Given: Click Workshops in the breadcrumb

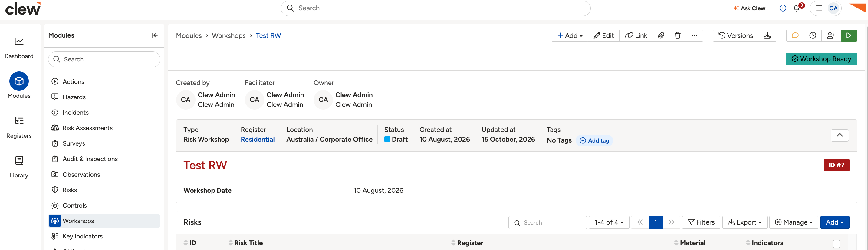Looking at the screenshot, I should pos(229,35).
